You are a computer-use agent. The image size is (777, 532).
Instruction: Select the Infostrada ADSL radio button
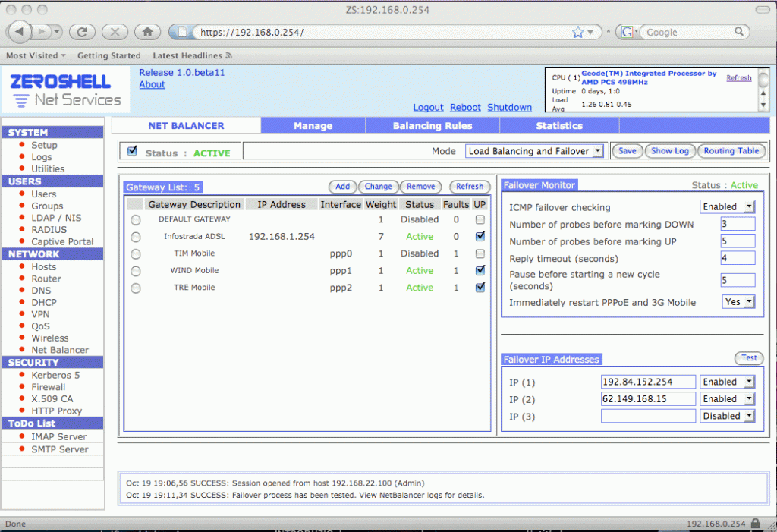click(136, 236)
